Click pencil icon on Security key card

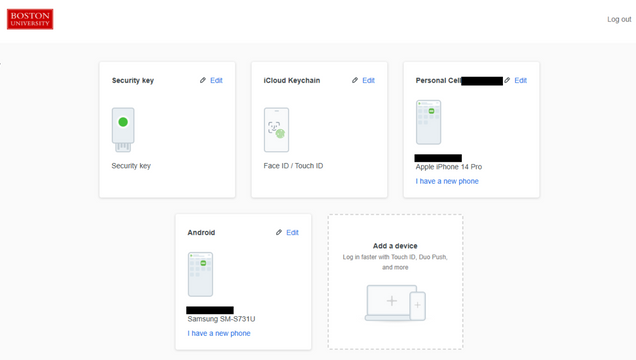click(x=203, y=80)
